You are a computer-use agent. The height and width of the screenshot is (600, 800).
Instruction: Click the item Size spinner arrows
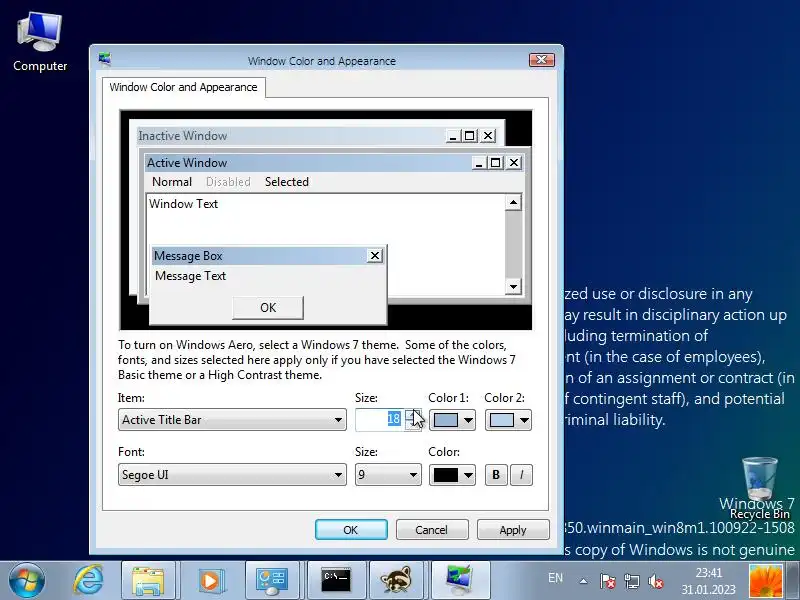click(413, 419)
